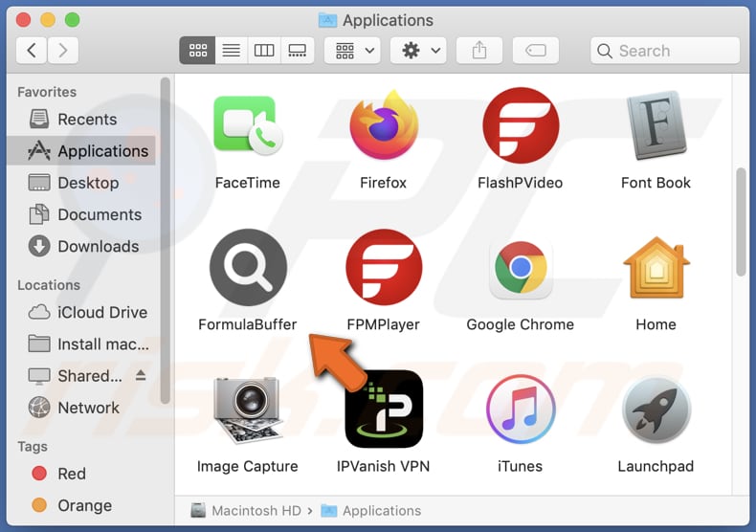Switch to icon view
The image size is (756, 532).
pyautogui.click(x=198, y=50)
